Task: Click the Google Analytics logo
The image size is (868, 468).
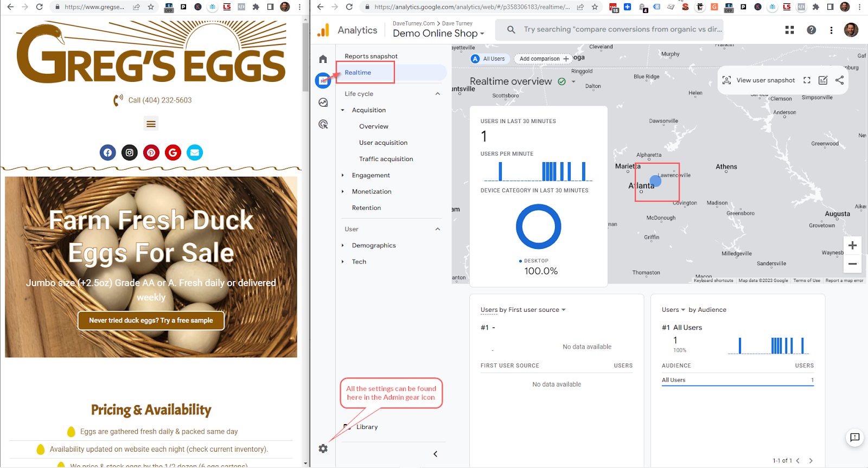Action: click(323, 30)
